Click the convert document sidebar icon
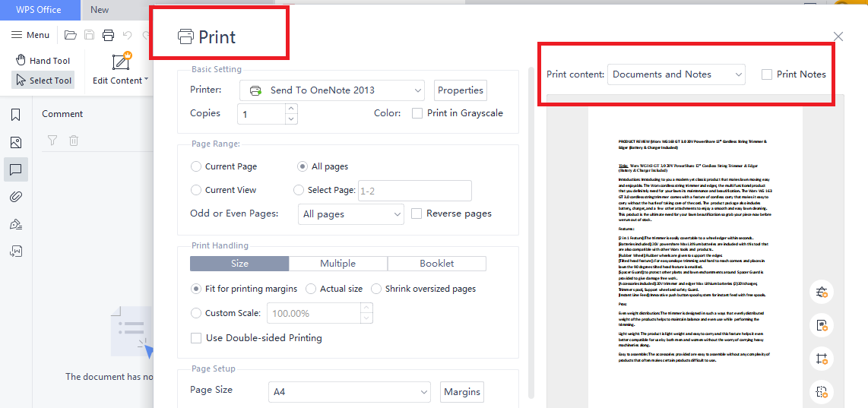The image size is (868, 408). pyautogui.click(x=15, y=251)
